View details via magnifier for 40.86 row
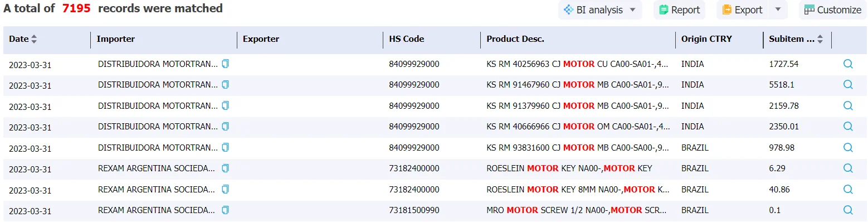Screen dimensions: 868x222 tap(848, 189)
